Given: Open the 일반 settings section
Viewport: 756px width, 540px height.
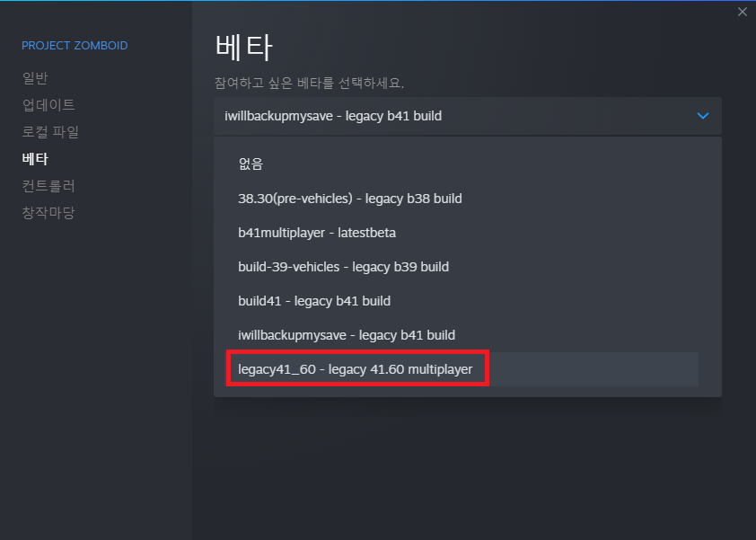Looking at the screenshot, I should point(34,77).
